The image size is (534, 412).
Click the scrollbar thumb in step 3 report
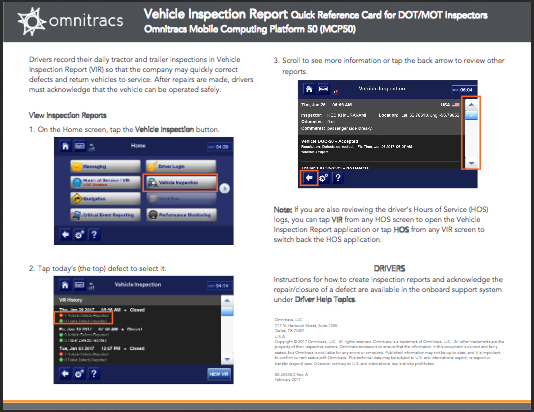(x=471, y=115)
